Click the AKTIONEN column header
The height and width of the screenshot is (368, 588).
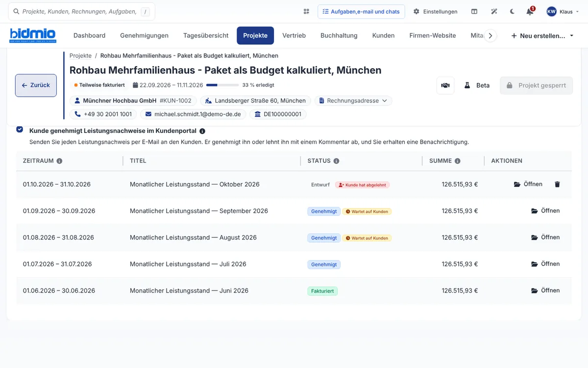pyautogui.click(x=507, y=161)
